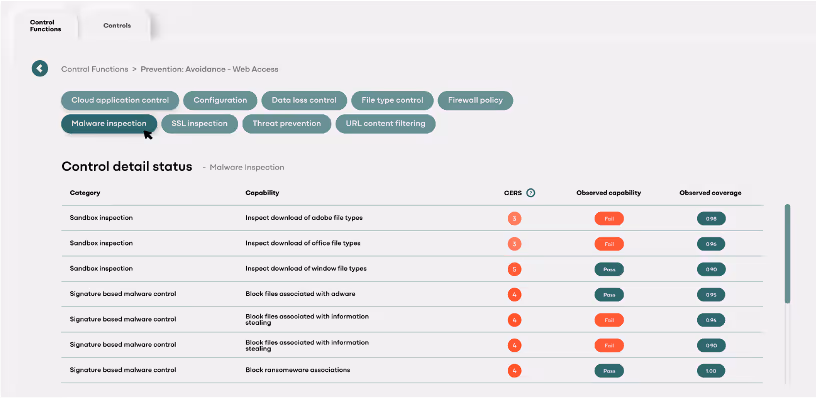Click the back arrow circle icon
This screenshot has width=816, height=398.
click(x=40, y=68)
